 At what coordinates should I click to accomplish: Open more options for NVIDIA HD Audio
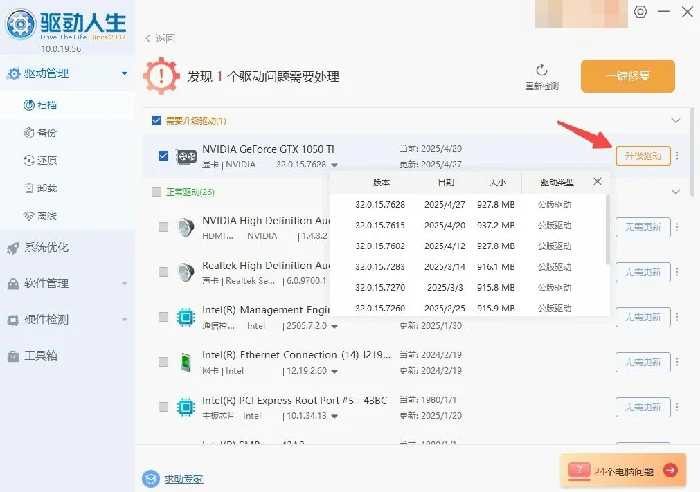point(677,227)
